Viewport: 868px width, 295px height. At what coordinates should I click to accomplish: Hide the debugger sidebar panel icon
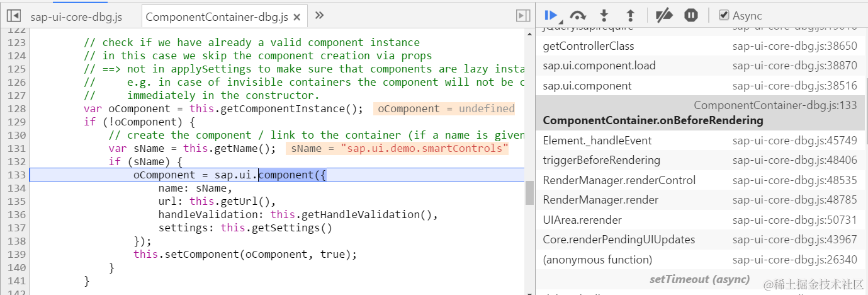tap(522, 16)
